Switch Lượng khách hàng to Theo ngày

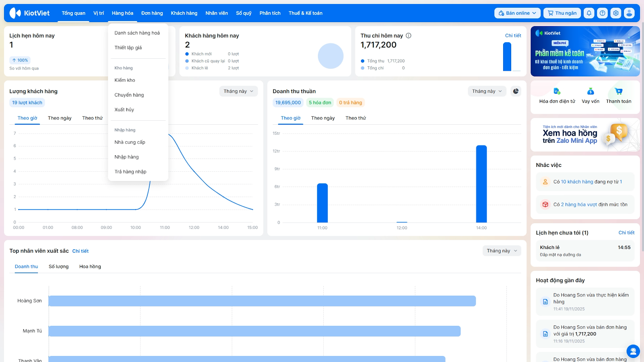coord(60,118)
